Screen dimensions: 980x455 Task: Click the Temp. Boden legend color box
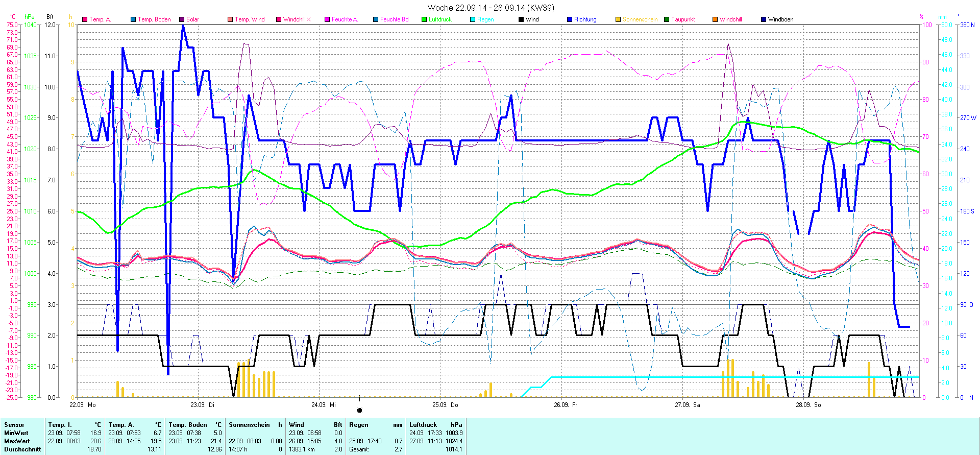[133, 19]
